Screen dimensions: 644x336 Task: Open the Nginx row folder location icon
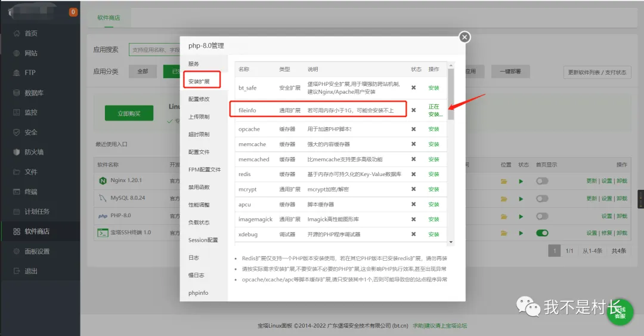[x=504, y=181]
